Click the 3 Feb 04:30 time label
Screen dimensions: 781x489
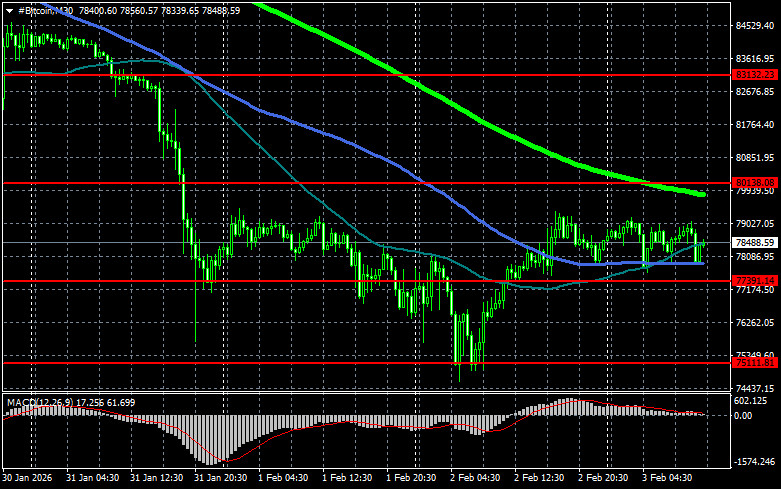tap(667, 478)
